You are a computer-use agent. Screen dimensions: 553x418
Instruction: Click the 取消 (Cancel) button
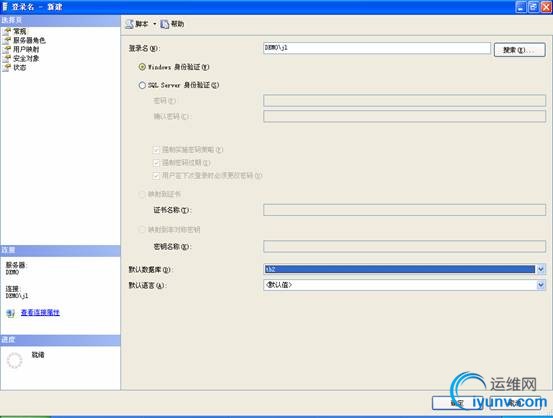(x=516, y=403)
